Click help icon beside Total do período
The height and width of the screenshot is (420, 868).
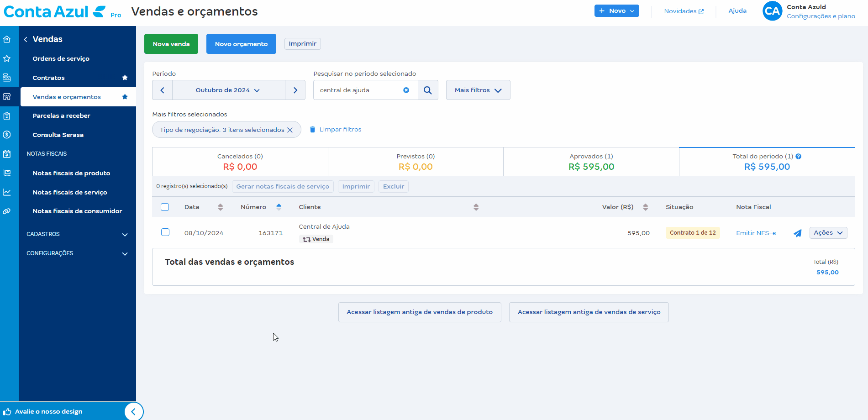(799, 157)
